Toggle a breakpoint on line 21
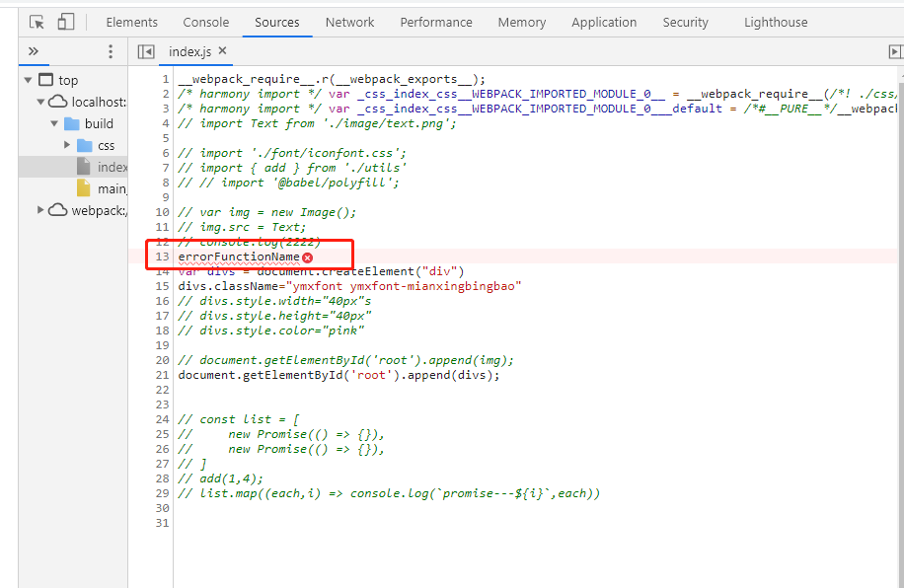The width and height of the screenshot is (904, 588). point(161,375)
